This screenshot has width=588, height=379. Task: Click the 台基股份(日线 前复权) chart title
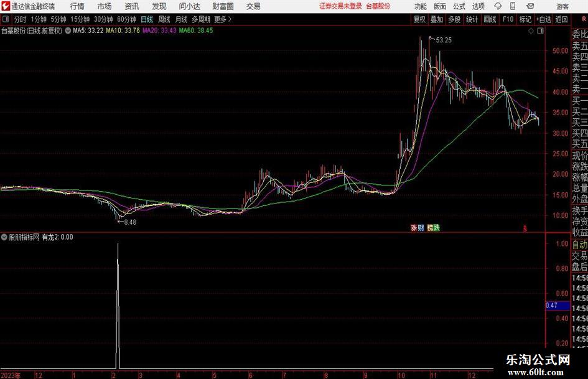coord(32,30)
